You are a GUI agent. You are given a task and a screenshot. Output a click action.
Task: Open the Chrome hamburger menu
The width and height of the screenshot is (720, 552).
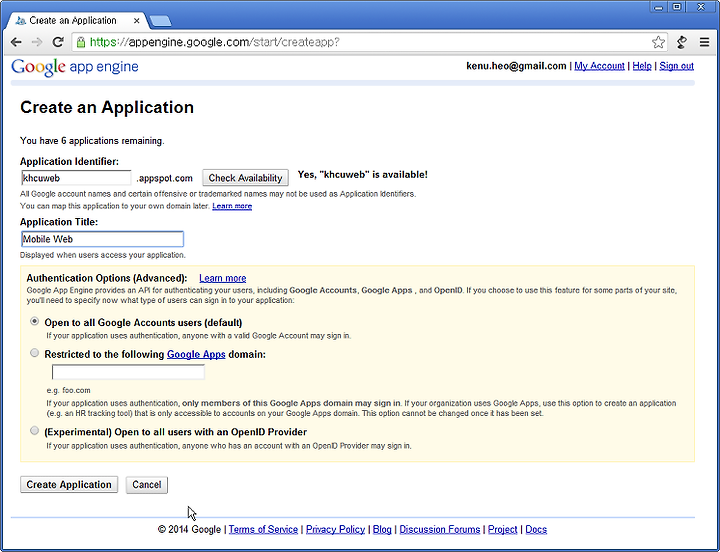704,42
